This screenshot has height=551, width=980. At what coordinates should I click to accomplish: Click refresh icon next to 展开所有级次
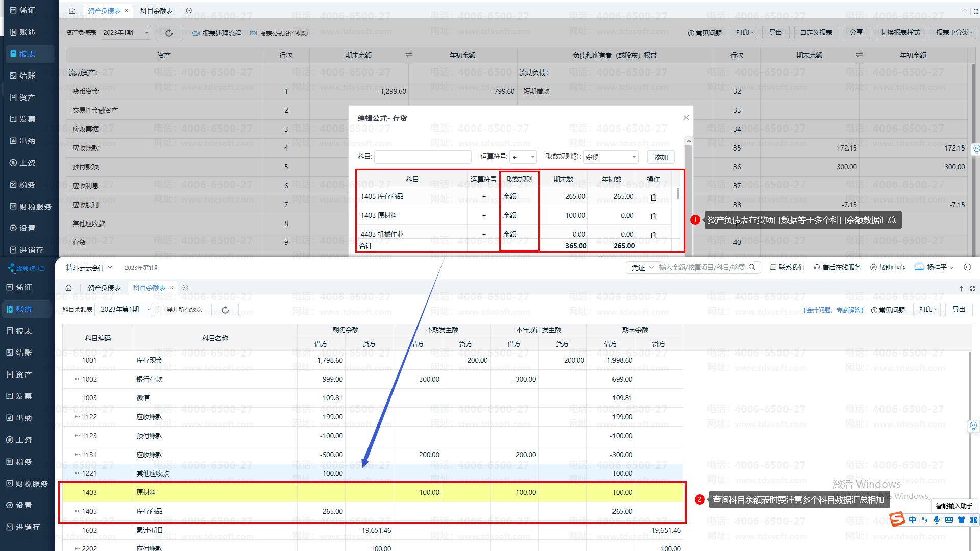(225, 310)
